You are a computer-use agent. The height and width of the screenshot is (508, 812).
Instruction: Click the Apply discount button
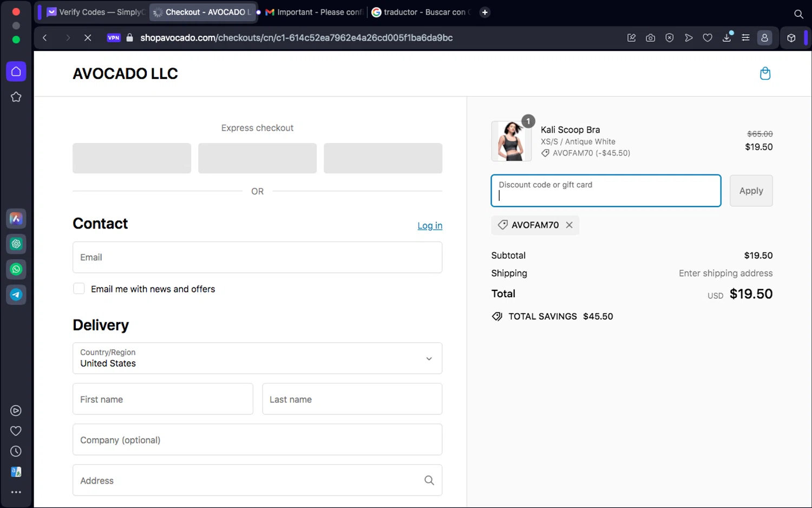tap(750, 191)
